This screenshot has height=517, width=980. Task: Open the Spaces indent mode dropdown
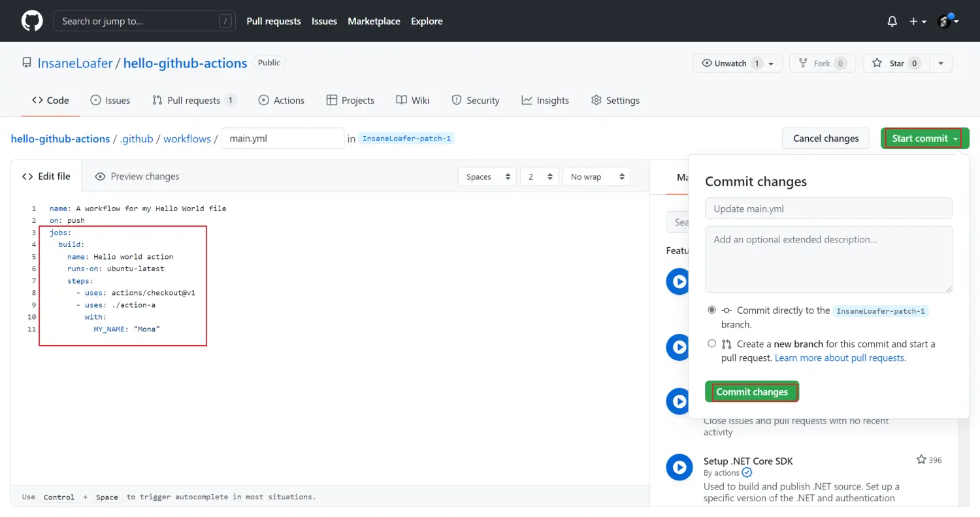[487, 176]
